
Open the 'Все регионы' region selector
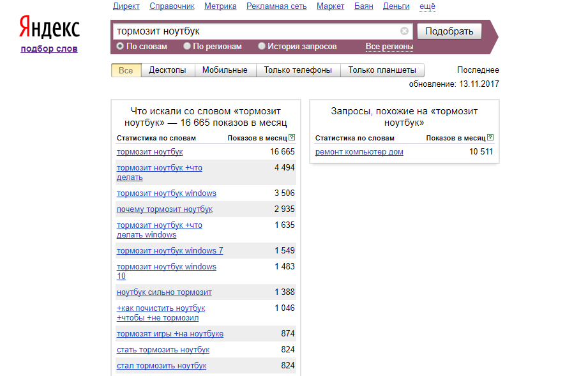click(x=389, y=47)
